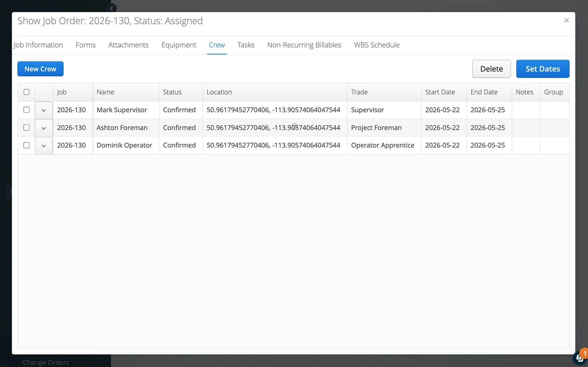The width and height of the screenshot is (588, 367).
Task: Expand the Mark Supervisor row dropdown
Action: 44,110
